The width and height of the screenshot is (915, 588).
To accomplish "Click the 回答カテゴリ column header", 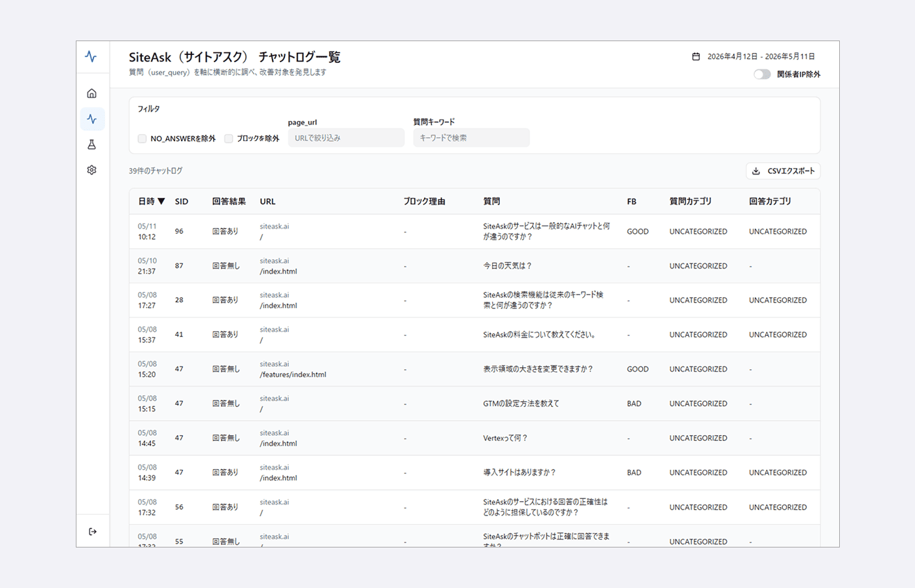I will pyautogui.click(x=770, y=201).
